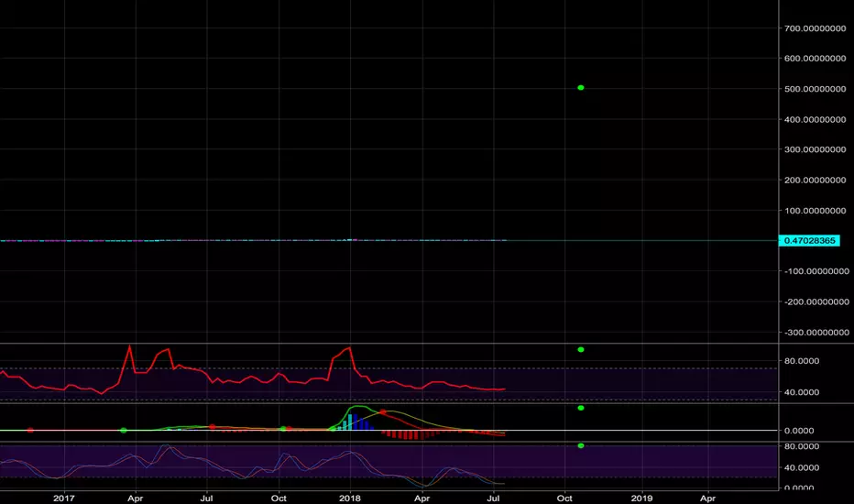This screenshot has height=504, width=854.
Task: Click the 2018 label on the time axis
Action: tap(350, 498)
